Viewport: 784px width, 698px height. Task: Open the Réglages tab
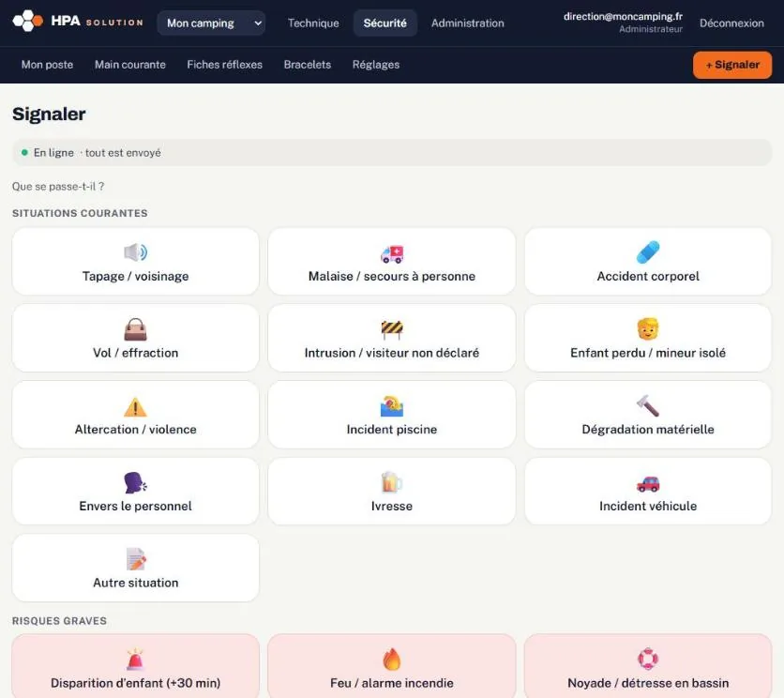click(376, 65)
